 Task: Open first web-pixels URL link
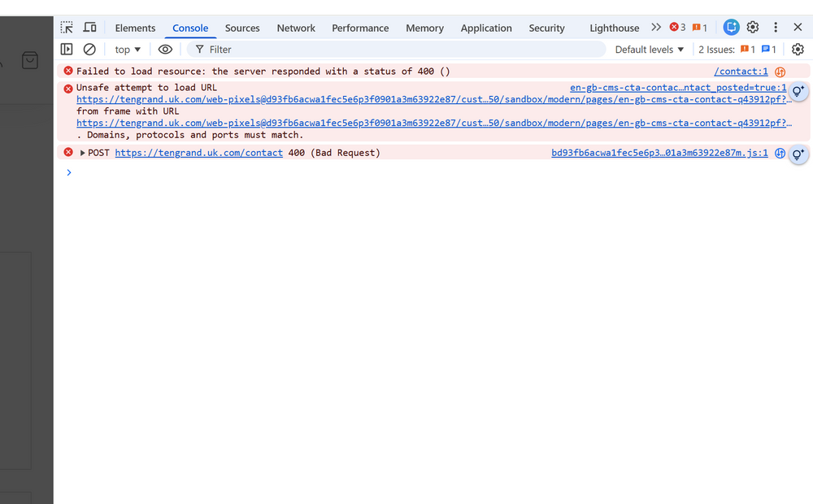click(x=434, y=99)
